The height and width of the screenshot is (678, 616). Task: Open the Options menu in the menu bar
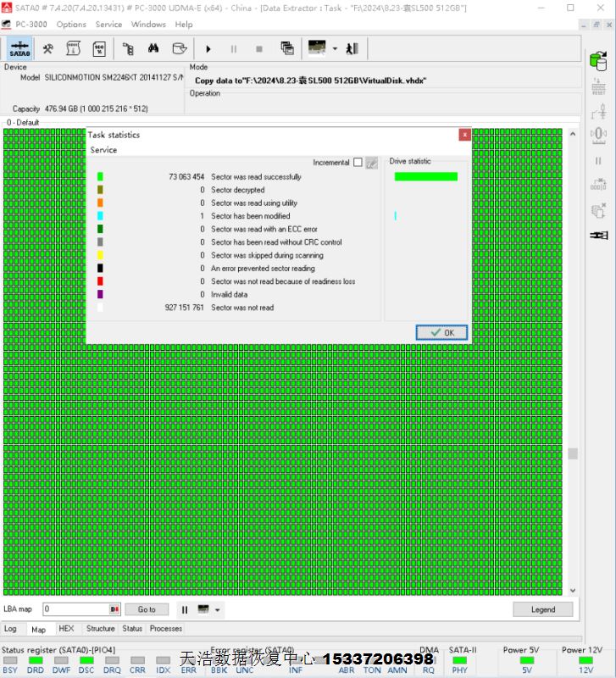pos(71,25)
